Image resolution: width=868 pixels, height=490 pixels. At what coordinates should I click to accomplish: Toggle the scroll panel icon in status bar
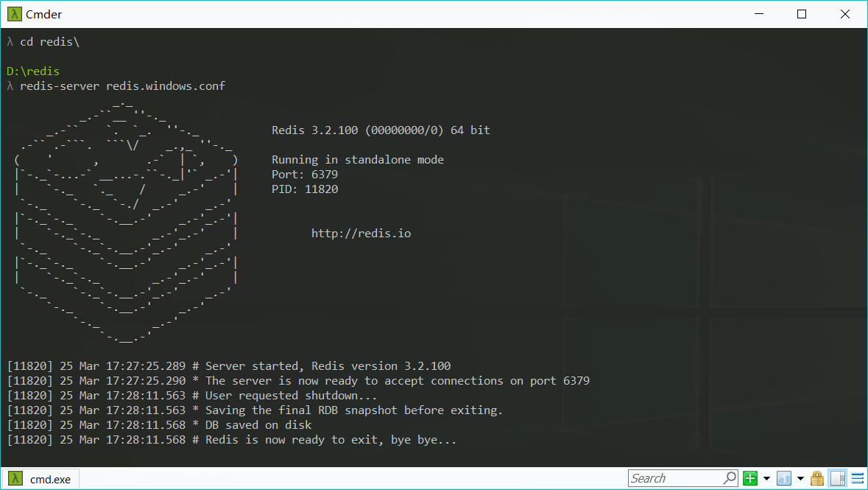pos(838,478)
